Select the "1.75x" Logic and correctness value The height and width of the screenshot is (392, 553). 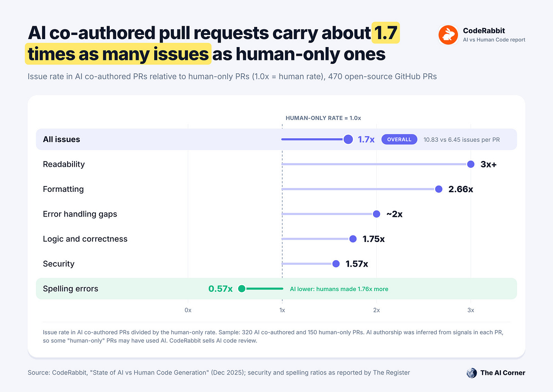click(x=374, y=239)
